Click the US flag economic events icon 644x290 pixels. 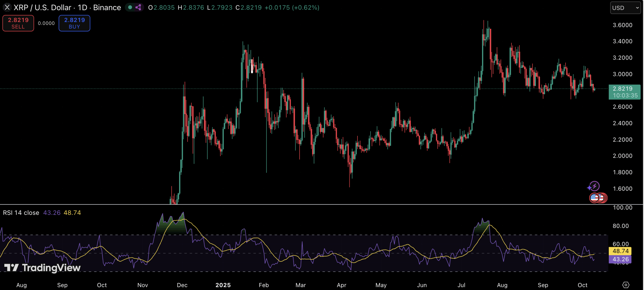point(595,198)
